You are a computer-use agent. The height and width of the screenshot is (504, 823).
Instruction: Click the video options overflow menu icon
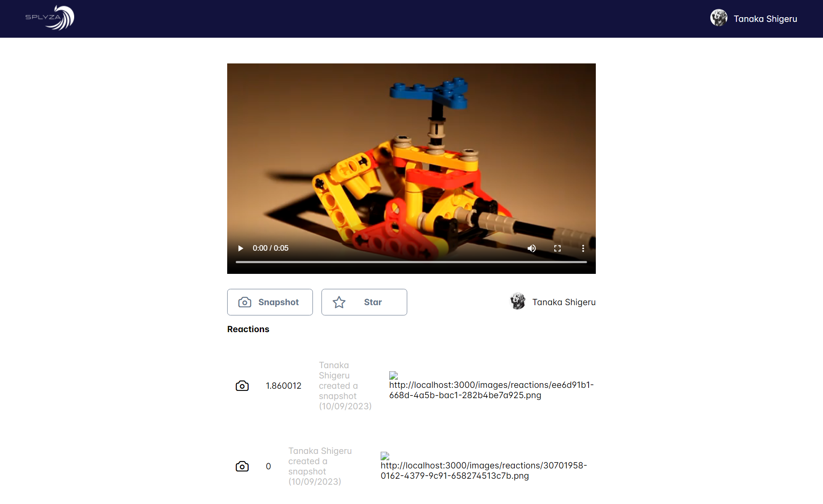click(583, 249)
